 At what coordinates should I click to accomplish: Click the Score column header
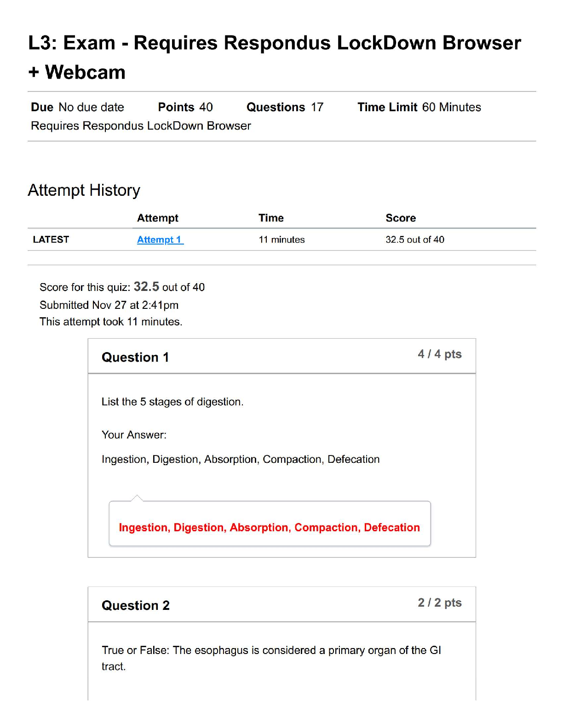point(401,218)
